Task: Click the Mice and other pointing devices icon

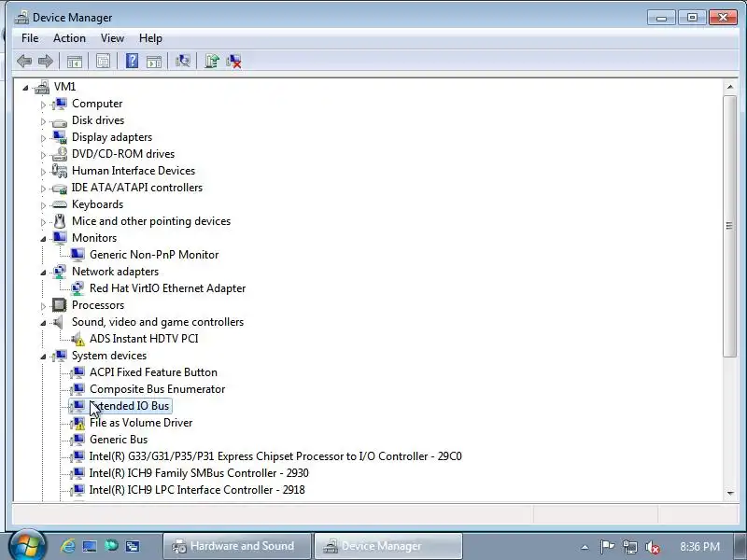Action: 60,221
